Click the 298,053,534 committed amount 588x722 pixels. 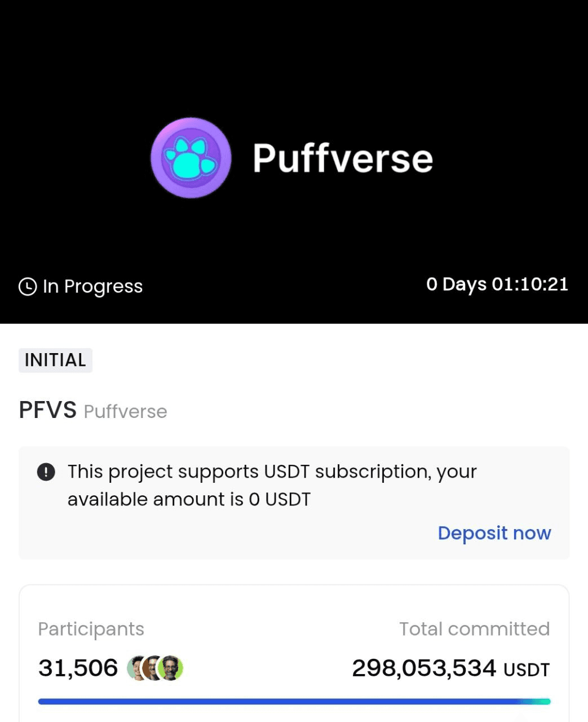click(424, 668)
